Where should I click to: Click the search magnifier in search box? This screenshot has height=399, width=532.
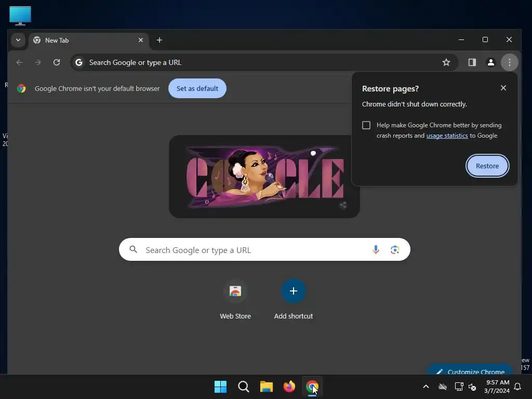[134, 250]
